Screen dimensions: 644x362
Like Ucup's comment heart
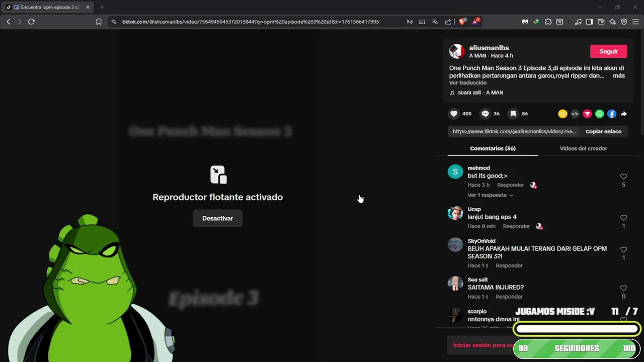(623, 218)
